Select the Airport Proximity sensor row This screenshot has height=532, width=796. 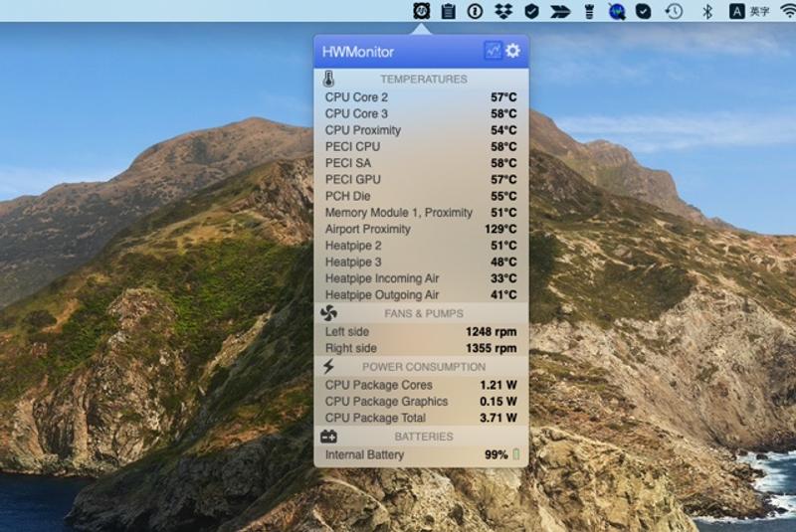(x=421, y=229)
